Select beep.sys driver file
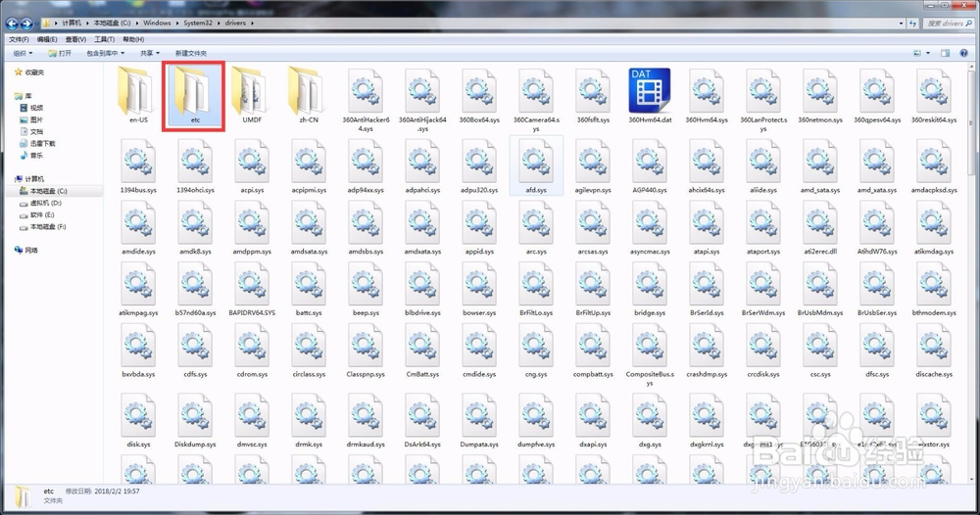980x515 pixels. pos(366,289)
